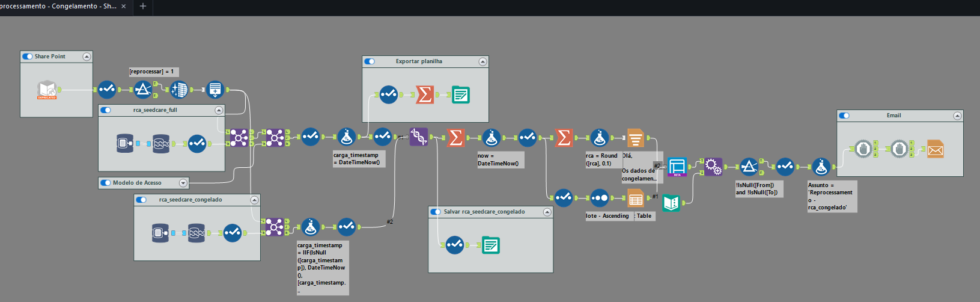980x302 pixels.
Task: Select the Summarize tool inside Exportar planilha
Action: pos(425,94)
